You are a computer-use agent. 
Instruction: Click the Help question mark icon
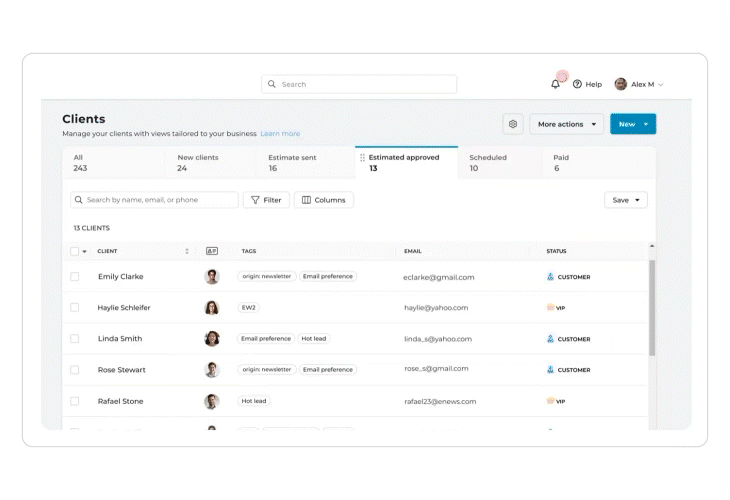tap(577, 84)
